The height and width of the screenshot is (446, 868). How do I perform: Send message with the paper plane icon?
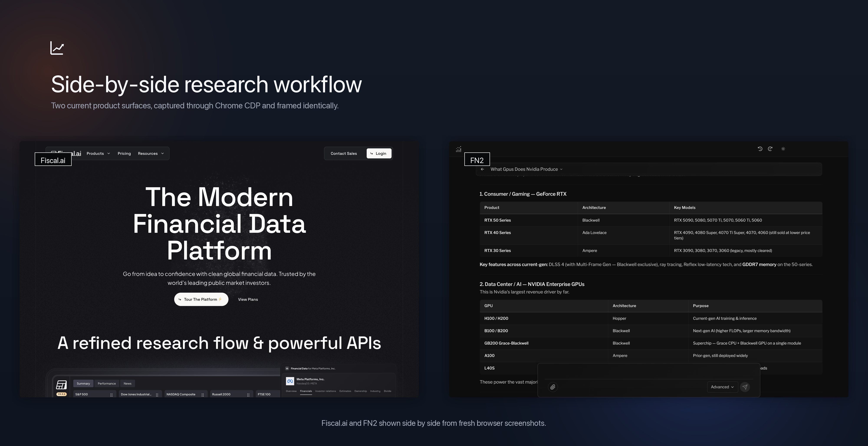(745, 387)
